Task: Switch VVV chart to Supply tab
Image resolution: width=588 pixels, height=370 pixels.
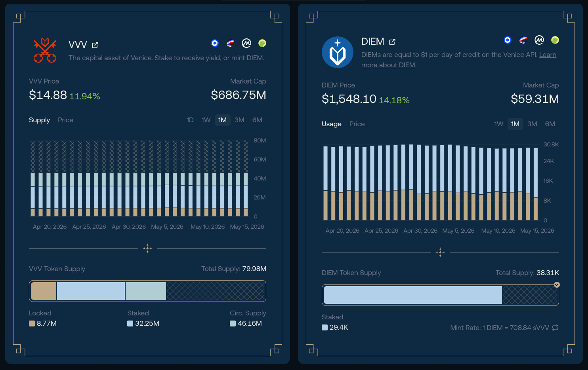Action: click(x=39, y=120)
